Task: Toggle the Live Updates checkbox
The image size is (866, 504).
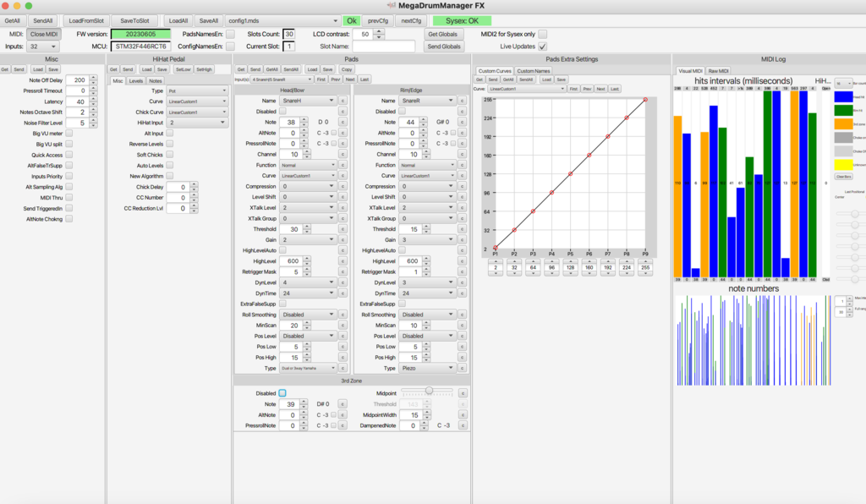Action: click(543, 47)
